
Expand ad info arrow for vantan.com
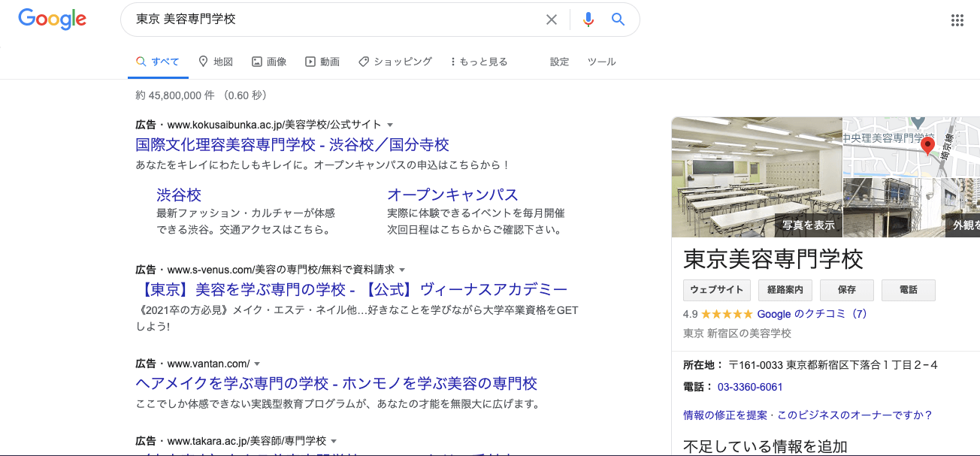point(257,364)
